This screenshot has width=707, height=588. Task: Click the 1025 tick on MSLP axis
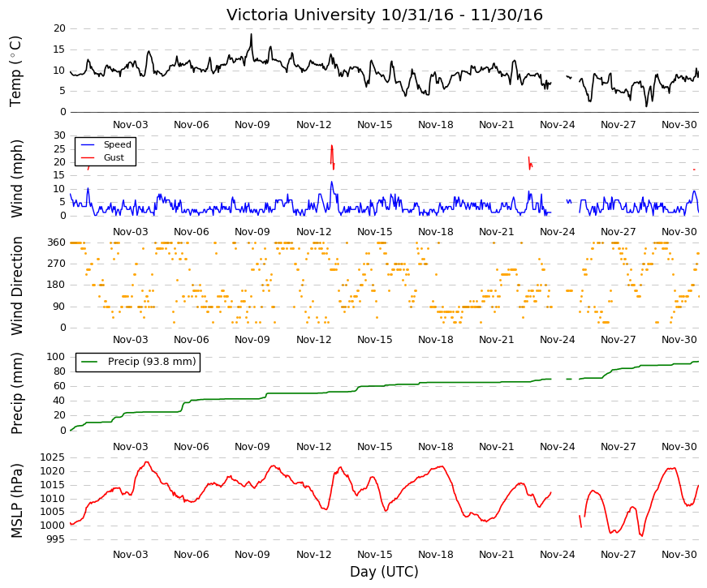click(x=52, y=457)
